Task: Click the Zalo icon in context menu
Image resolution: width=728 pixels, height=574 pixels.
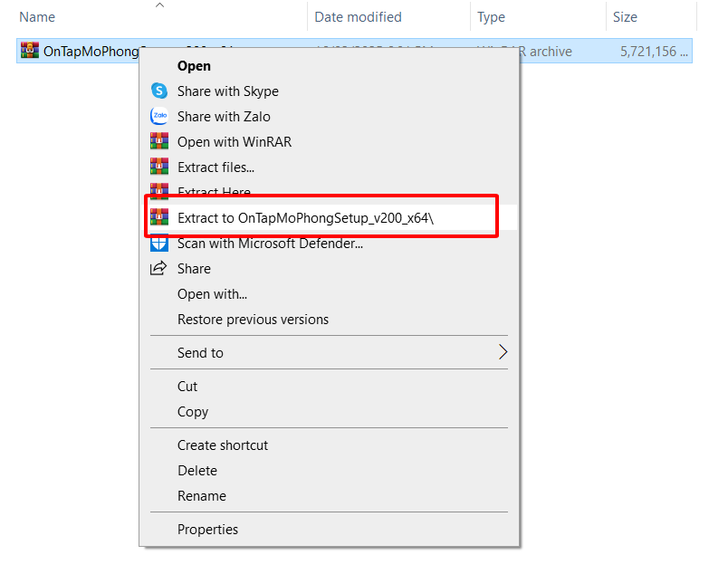Action: click(159, 116)
